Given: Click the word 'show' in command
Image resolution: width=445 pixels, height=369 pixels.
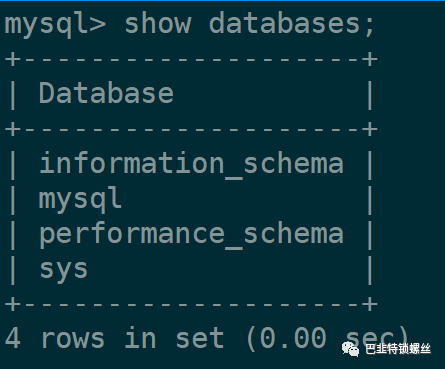Looking at the screenshot, I should tap(158, 23).
